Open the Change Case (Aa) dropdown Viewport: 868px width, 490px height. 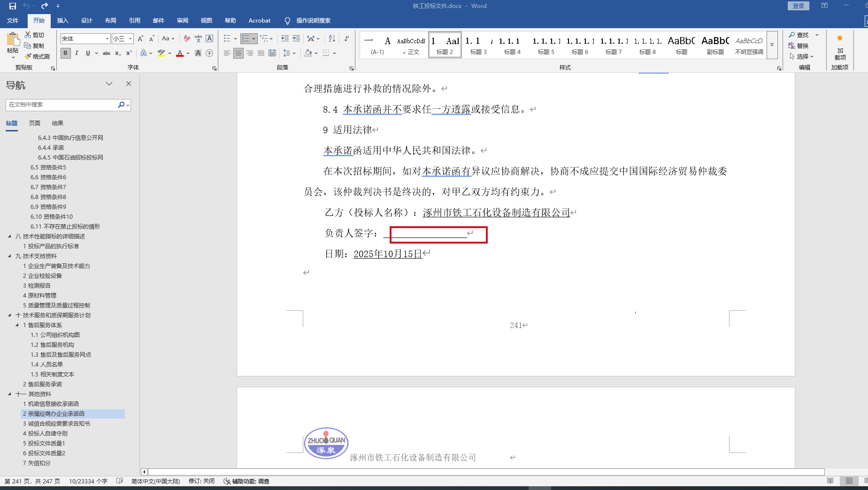coord(168,38)
